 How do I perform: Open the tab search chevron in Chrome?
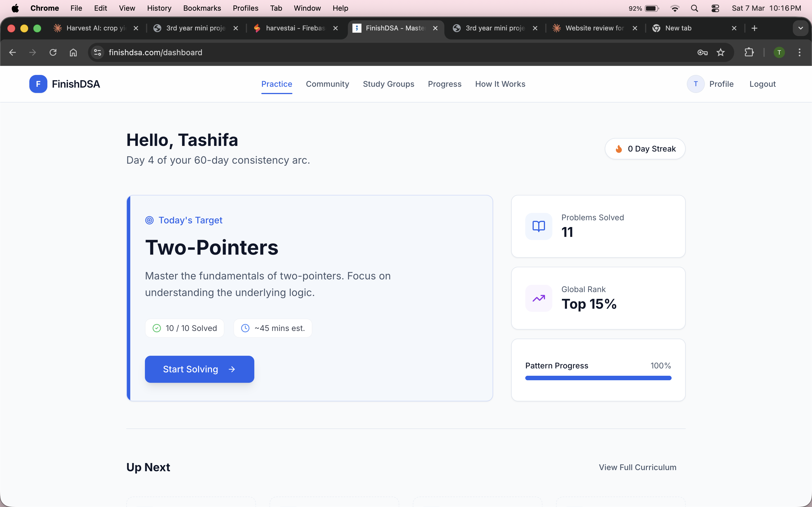click(x=801, y=28)
